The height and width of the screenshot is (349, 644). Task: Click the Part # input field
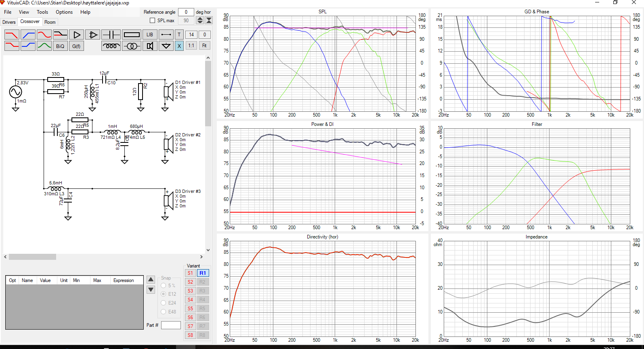(x=171, y=325)
